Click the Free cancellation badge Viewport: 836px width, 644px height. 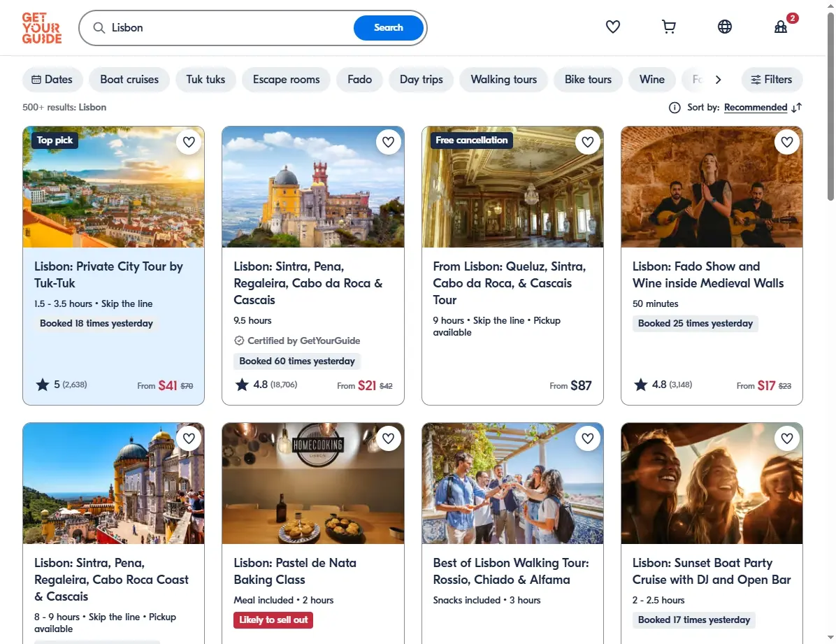pyautogui.click(x=471, y=141)
